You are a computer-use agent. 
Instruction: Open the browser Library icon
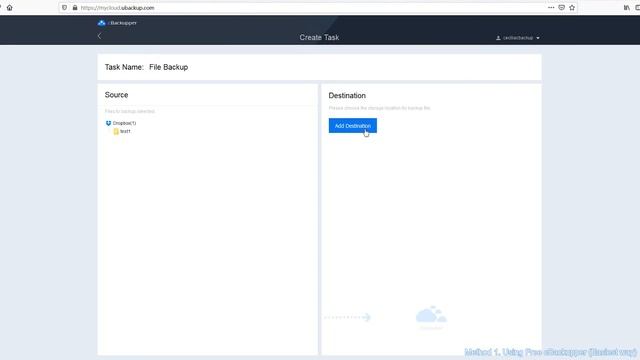[627, 7]
